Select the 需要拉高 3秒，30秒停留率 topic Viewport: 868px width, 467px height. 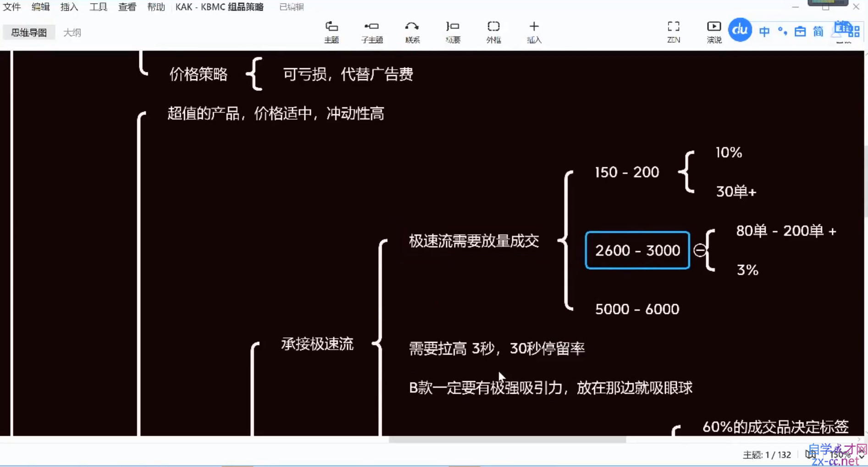point(497,348)
